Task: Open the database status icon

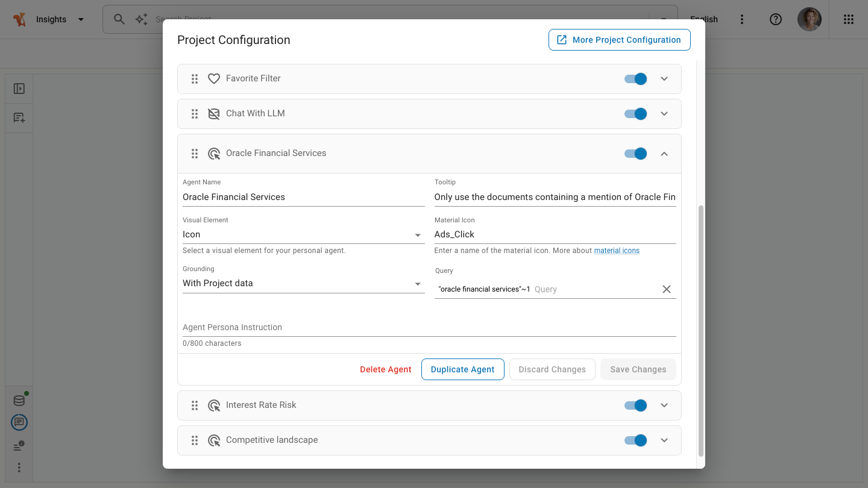Action: pyautogui.click(x=19, y=401)
